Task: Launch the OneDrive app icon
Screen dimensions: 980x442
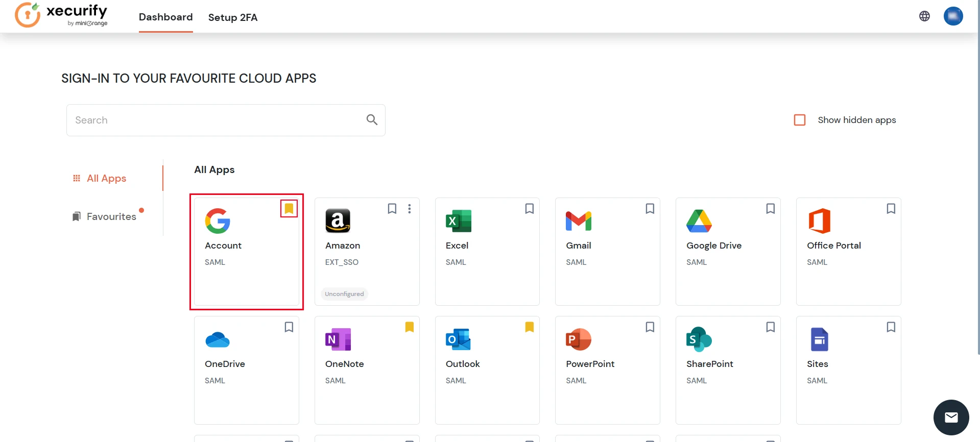Action: click(x=218, y=339)
